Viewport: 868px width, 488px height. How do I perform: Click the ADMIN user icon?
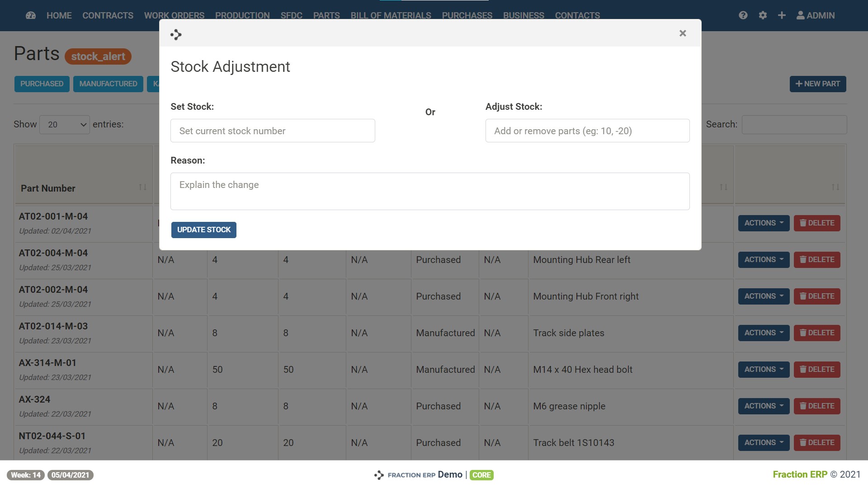[801, 15]
